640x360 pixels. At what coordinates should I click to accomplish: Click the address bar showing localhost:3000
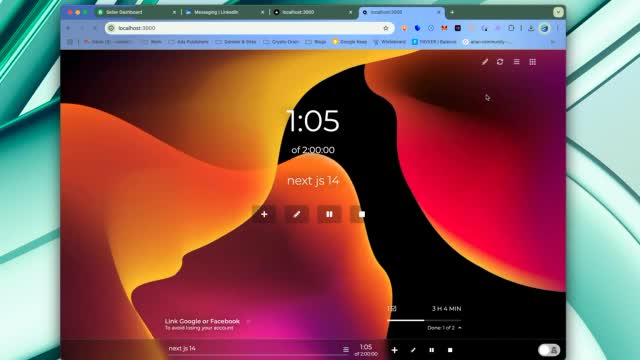pos(249,28)
